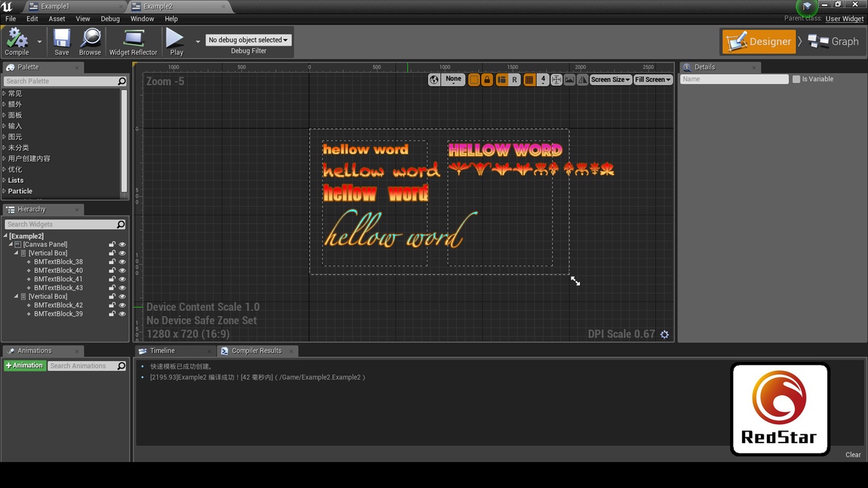The width and height of the screenshot is (868, 488).
Task: Toggle render transform R button
Action: tap(514, 80)
